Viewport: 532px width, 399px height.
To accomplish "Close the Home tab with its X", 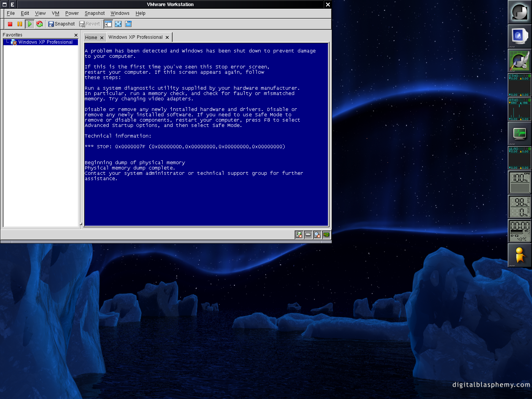I will [102, 38].
